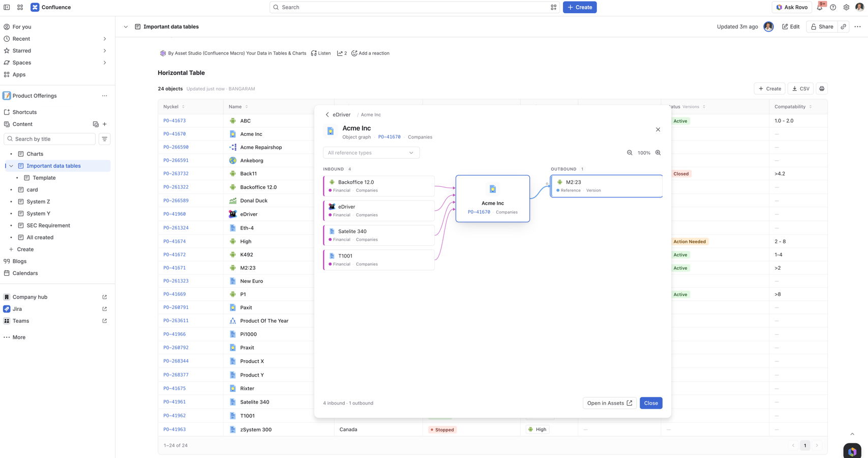Collapse Important data tables tree item
The height and width of the screenshot is (458, 868).
click(11, 166)
